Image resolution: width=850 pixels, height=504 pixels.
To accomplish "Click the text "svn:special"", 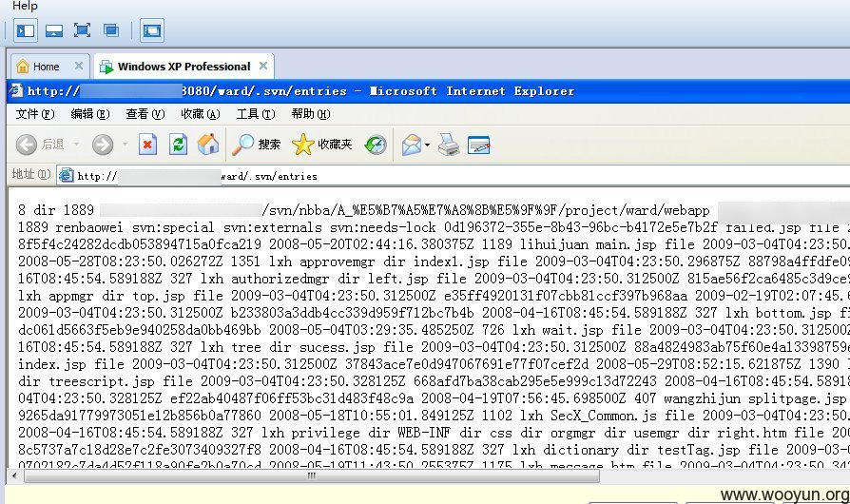I will 173,227.
